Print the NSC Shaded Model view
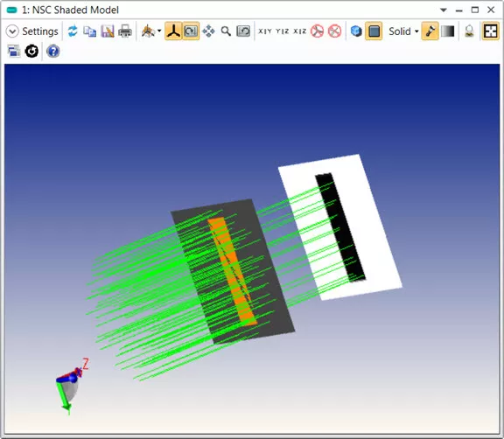 [x=125, y=31]
